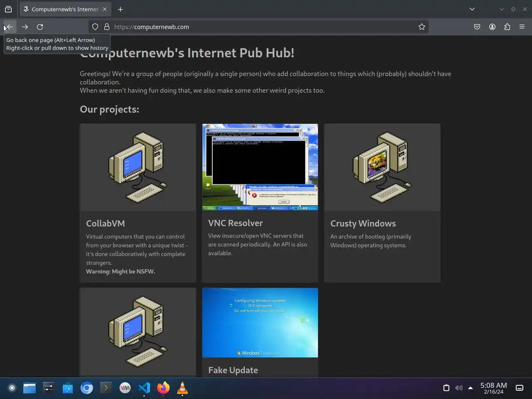
Task: Reload the current page
Action: (40, 27)
